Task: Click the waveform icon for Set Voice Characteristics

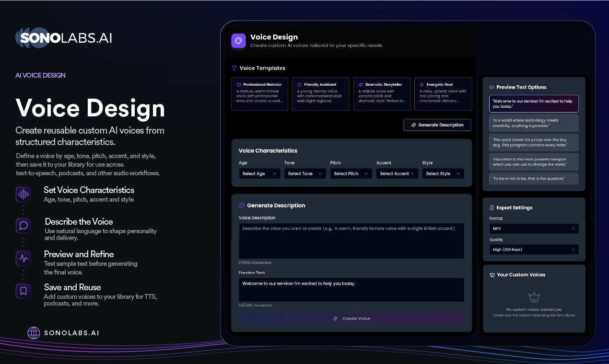Action: (23, 194)
